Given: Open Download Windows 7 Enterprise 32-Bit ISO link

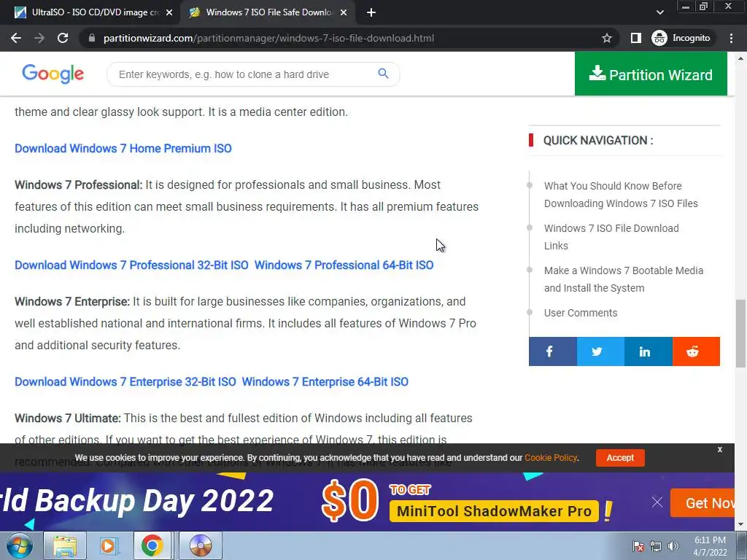Looking at the screenshot, I should (x=125, y=382).
